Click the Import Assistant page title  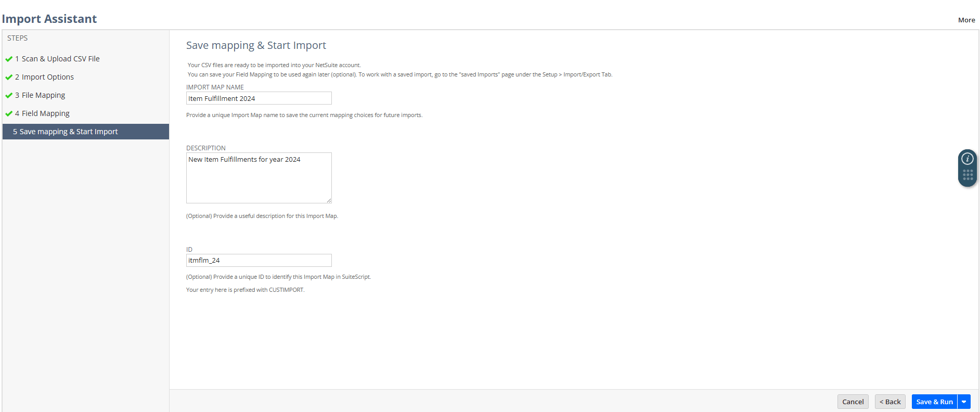(x=49, y=19)
